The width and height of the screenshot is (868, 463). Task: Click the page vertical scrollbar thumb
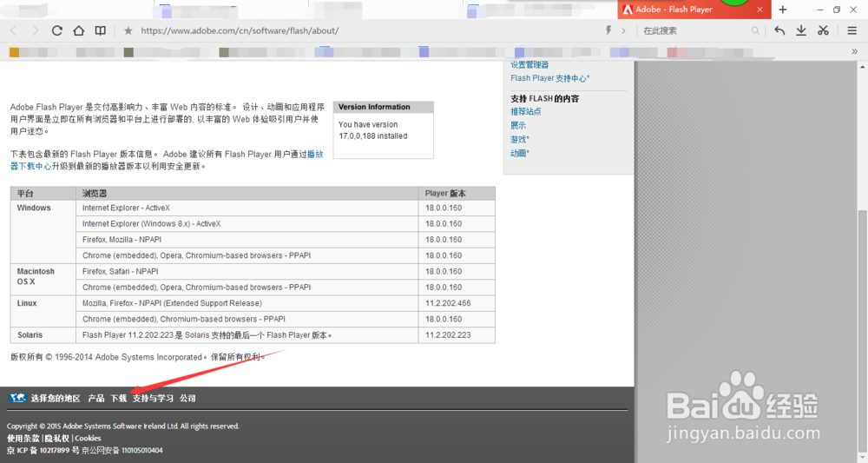point(863,331)
